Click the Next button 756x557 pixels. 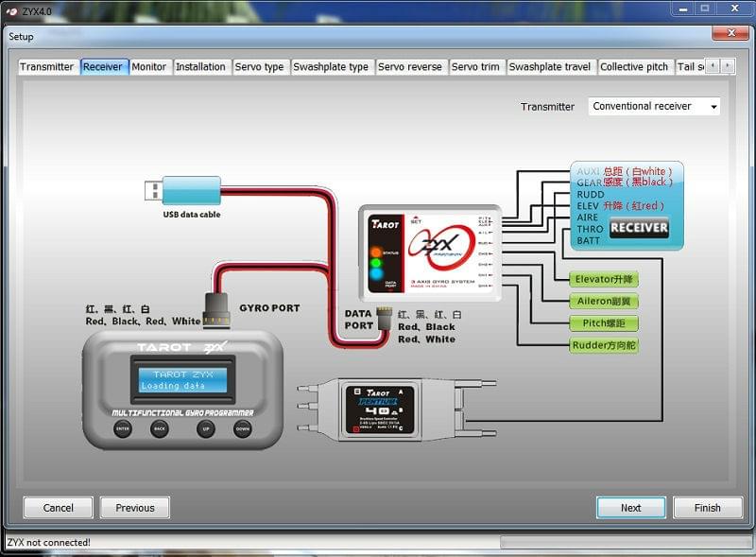pos(630,508)
